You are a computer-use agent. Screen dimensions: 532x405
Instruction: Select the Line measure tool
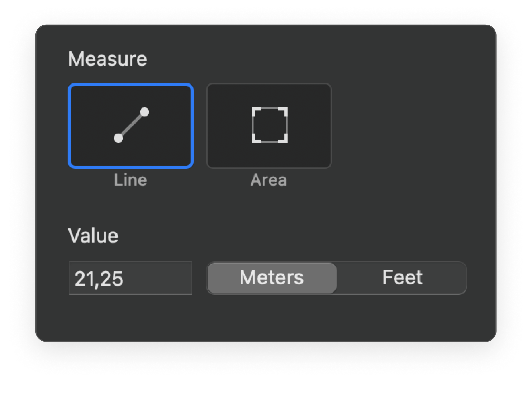131,126
